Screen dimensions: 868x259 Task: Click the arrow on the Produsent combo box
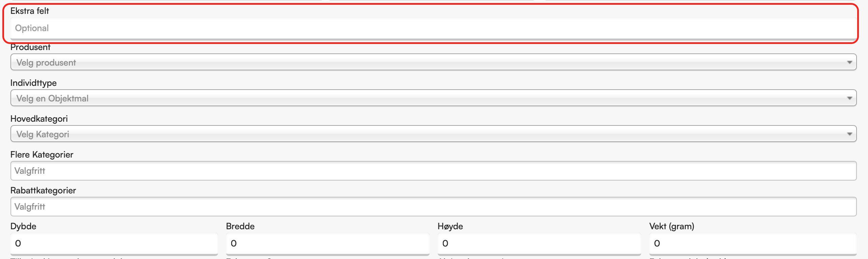click(849, 62)
